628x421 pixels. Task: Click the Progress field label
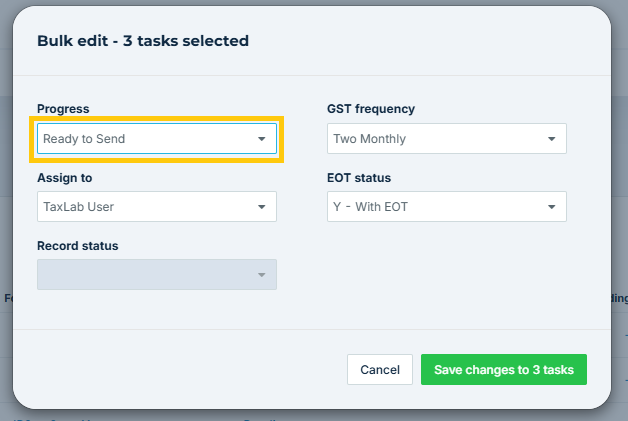(63, 109)
